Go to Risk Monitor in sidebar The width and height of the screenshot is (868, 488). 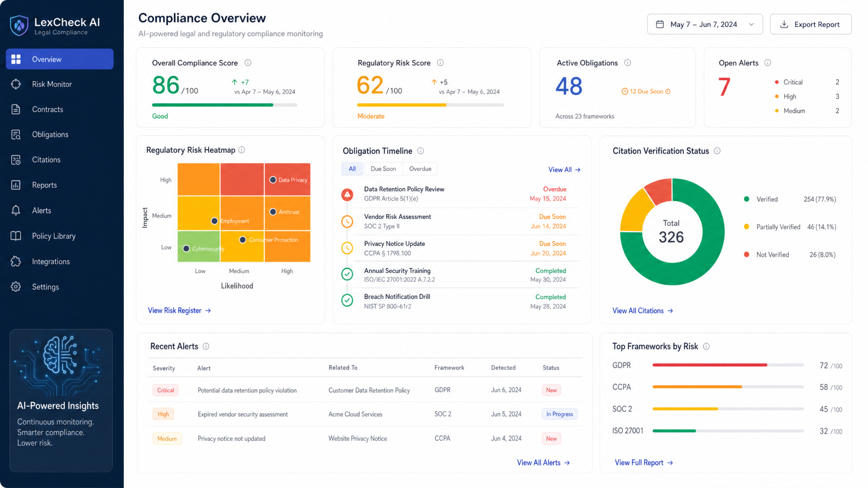pos(60,84)
